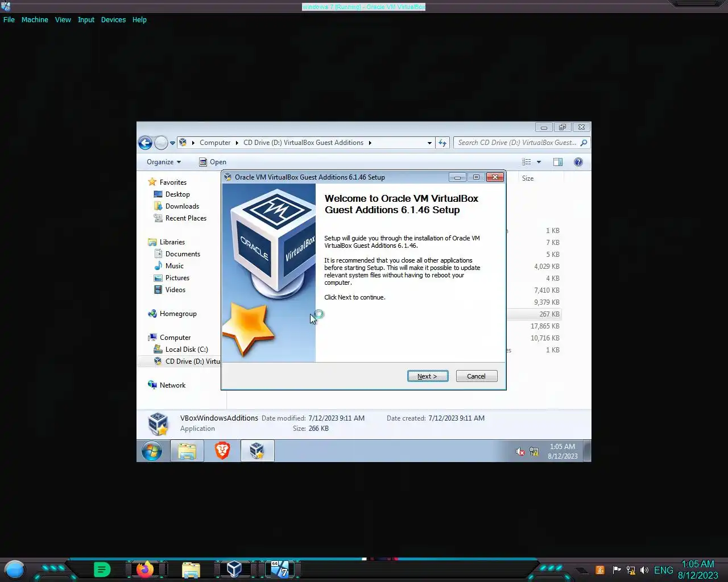Open the Machine menu
This screenshot has height=582, width=728.
[x=35, y=19]
